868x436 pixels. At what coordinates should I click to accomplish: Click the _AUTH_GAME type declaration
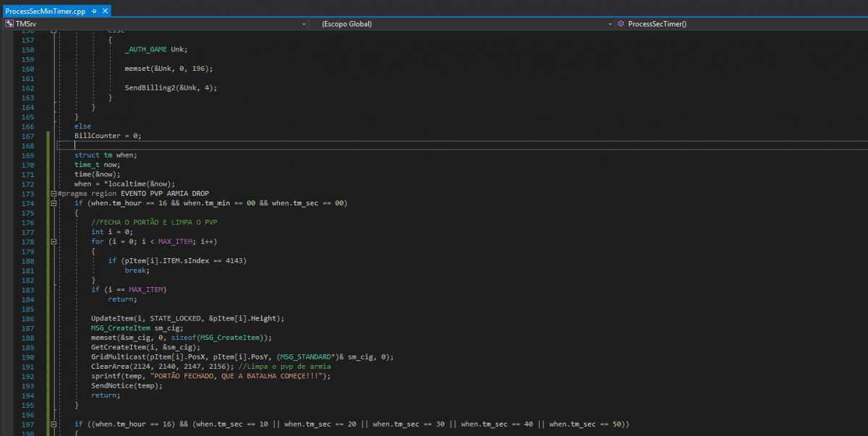(x=146, y=50)
